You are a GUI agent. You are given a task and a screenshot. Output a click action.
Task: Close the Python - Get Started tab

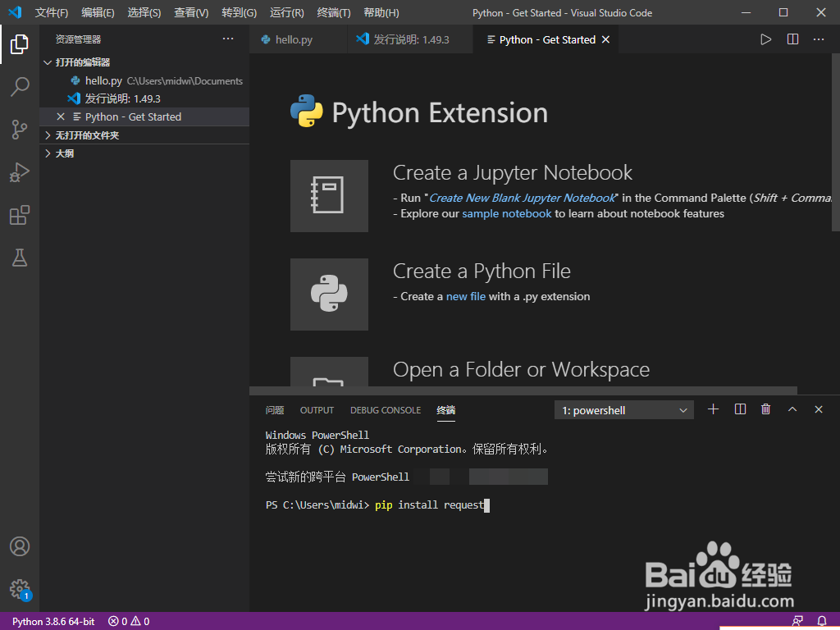tap(605, 39)
